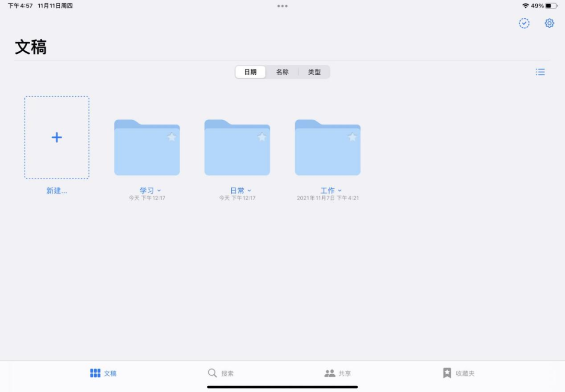Tap the plus icon to create new document
This screenshot has width=565, height=392.
pos(56,137)
